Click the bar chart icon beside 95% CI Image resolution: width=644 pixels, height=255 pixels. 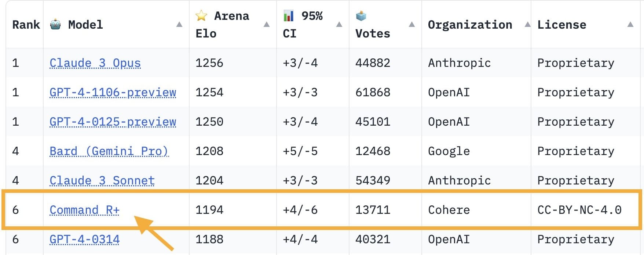pos(289,15)
